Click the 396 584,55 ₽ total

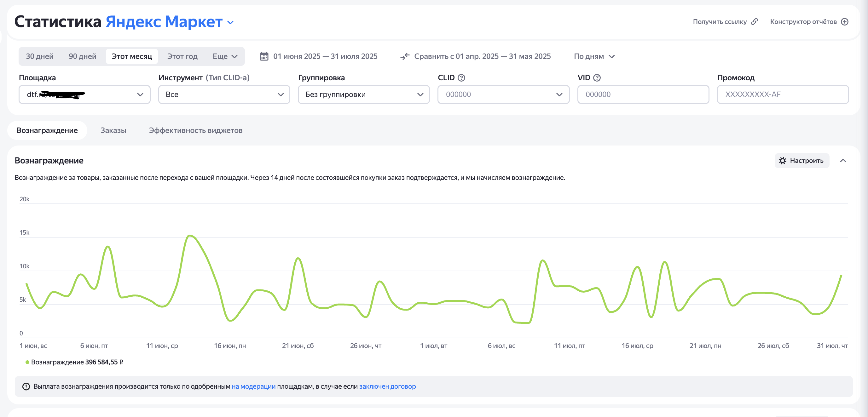click(104, 362)
